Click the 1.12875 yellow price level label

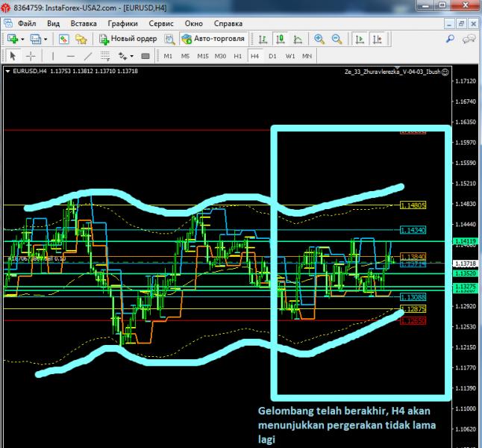413,308
